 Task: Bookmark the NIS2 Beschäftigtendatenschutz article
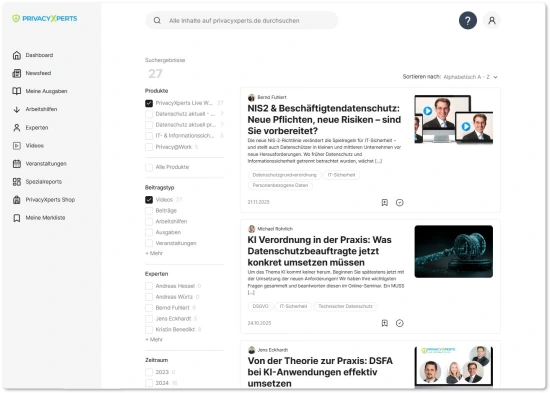click(x=384, y=202)
